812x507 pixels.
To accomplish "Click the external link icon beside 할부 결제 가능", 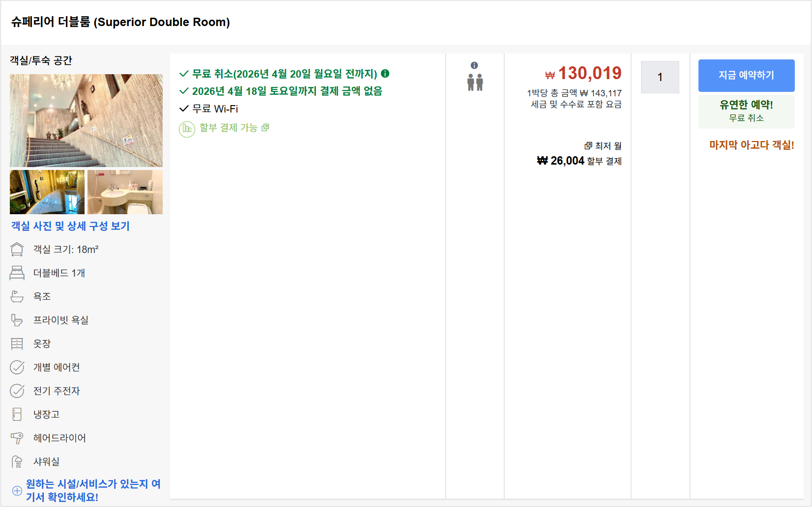I will click(265, 128).
